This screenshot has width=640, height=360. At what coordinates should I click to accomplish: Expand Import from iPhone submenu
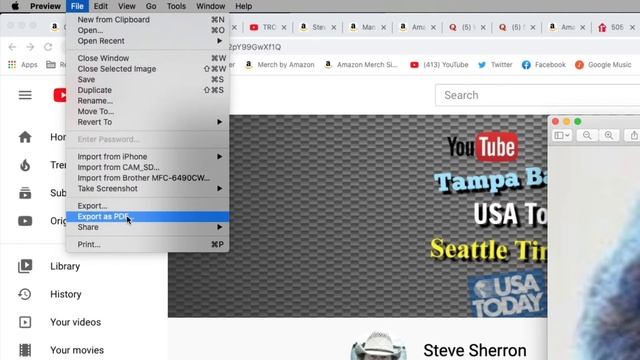[147, 156]
